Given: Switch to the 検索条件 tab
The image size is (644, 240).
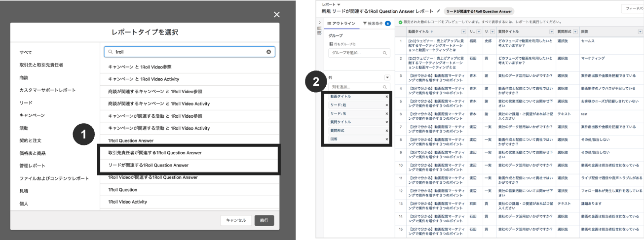Looking at the screenshot, I should [377, 23].
